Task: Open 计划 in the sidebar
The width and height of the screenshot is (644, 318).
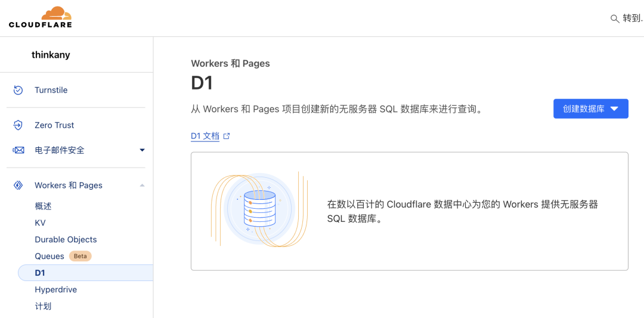Action: coord(43,307)
